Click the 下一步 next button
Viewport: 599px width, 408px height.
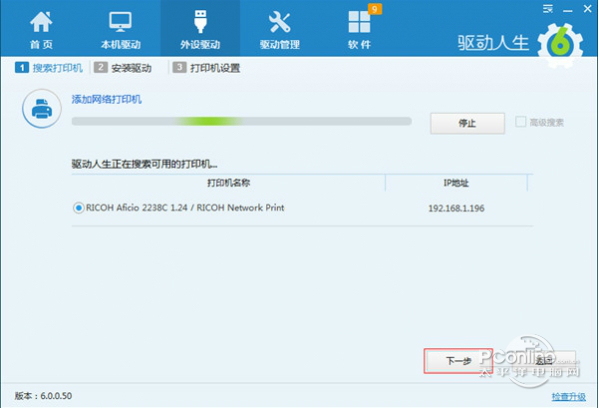click(458, 361)
